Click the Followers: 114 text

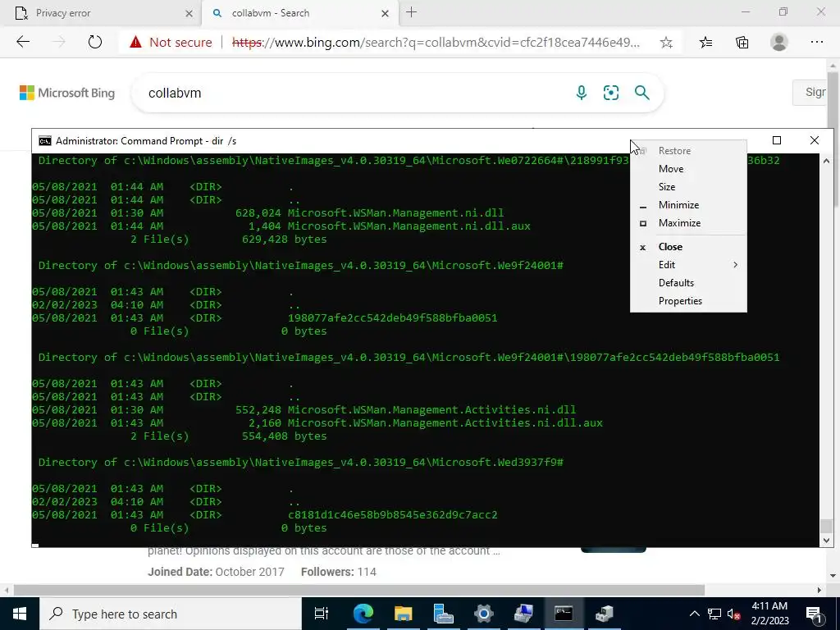click(x=339, y=572)
